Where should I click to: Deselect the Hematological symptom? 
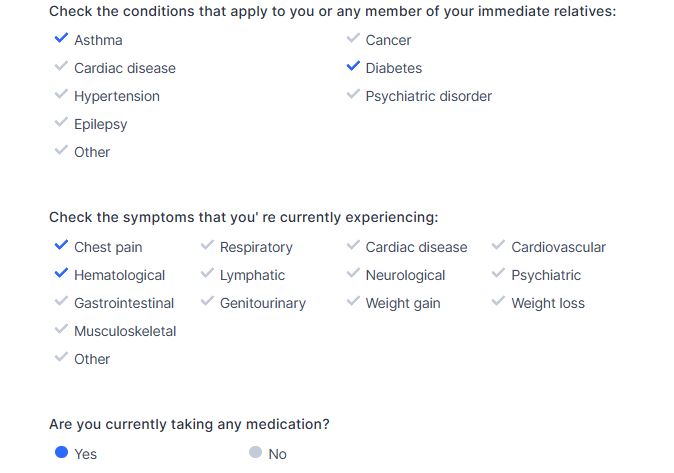62,275
